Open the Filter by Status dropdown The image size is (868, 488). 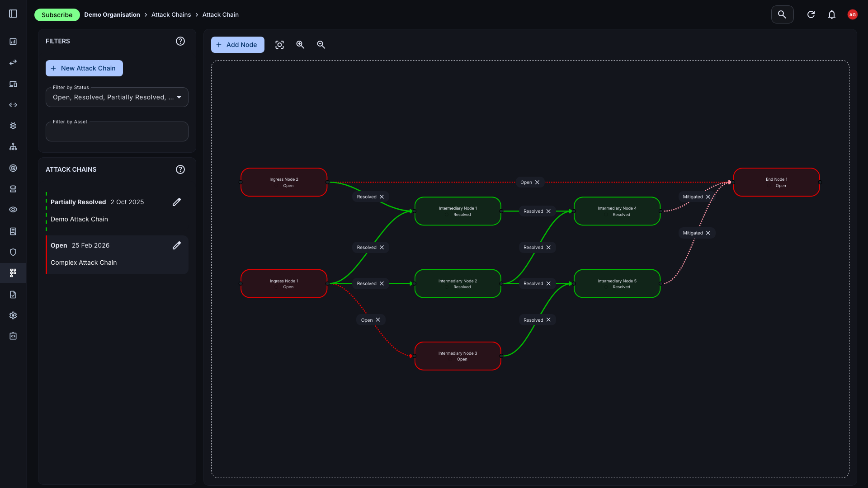(x=117, y=97)
